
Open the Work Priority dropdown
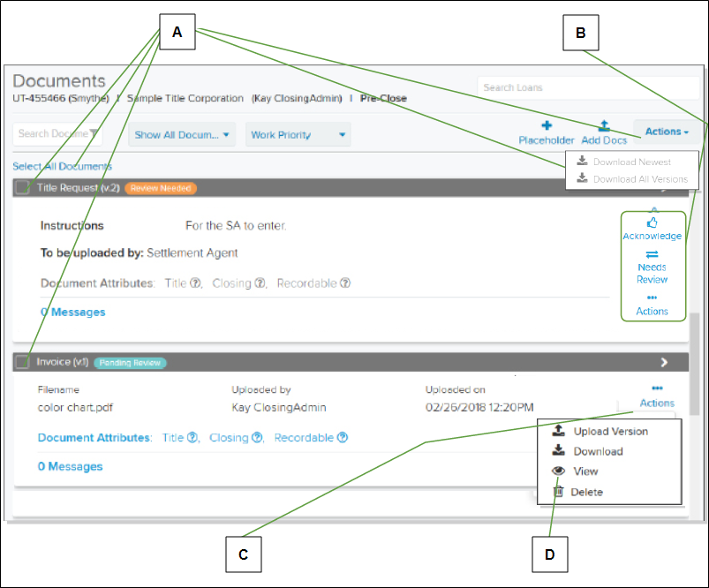coord(298,135)
